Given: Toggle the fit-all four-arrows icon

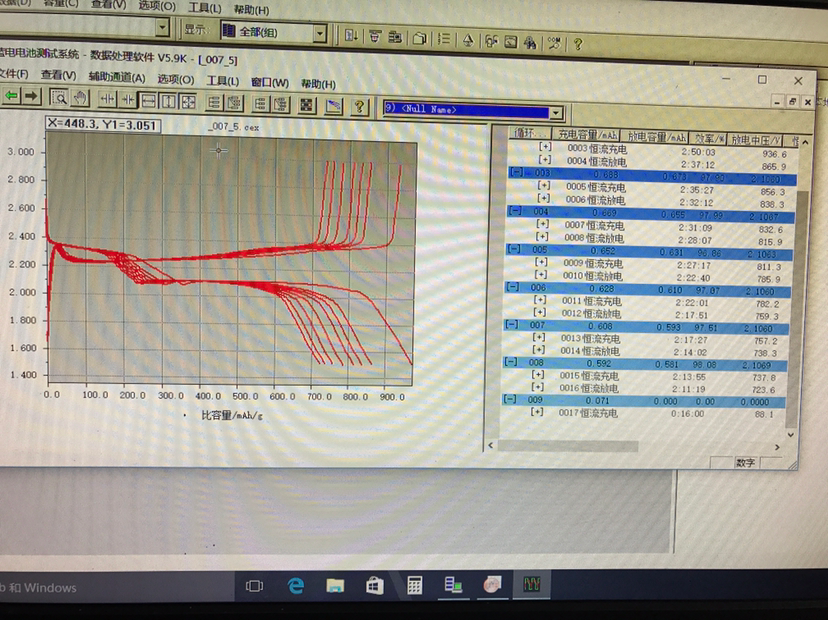Looking at the screenshot, I should (189, 101).
